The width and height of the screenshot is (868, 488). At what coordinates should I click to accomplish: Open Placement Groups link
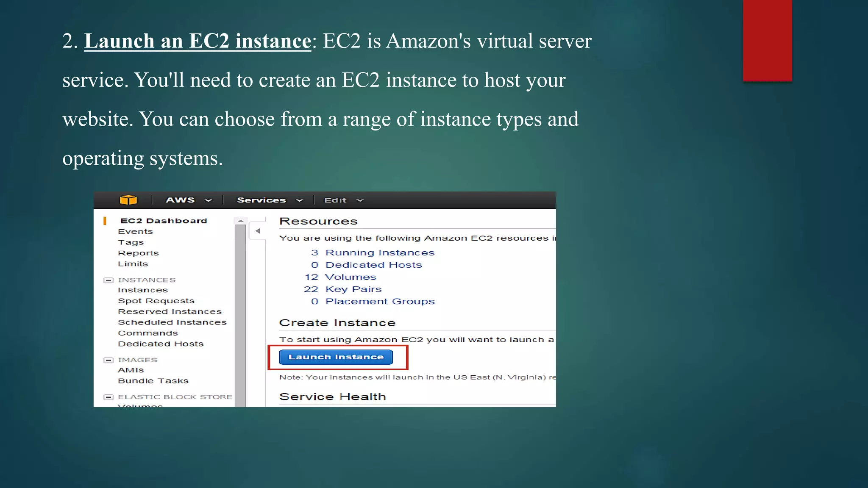coord(380,302)
